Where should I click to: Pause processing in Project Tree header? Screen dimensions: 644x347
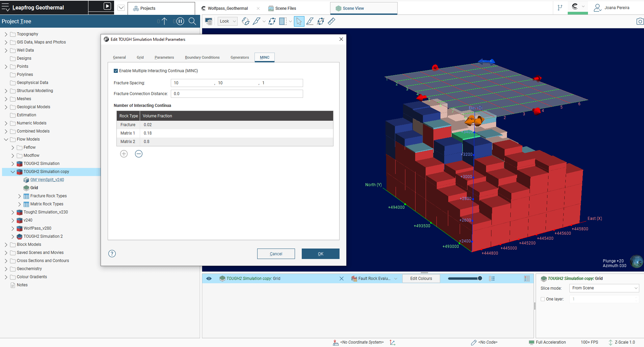click(180, 21)
